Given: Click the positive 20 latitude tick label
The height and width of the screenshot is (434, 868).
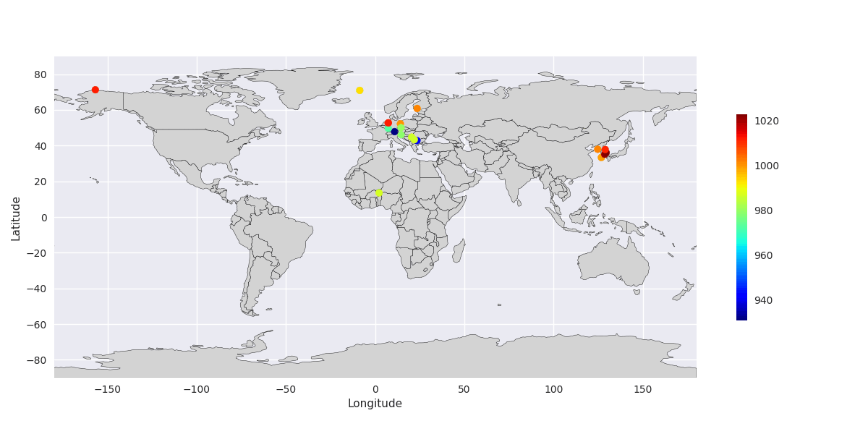Looking at the screenshot, I should pos(40,182).
